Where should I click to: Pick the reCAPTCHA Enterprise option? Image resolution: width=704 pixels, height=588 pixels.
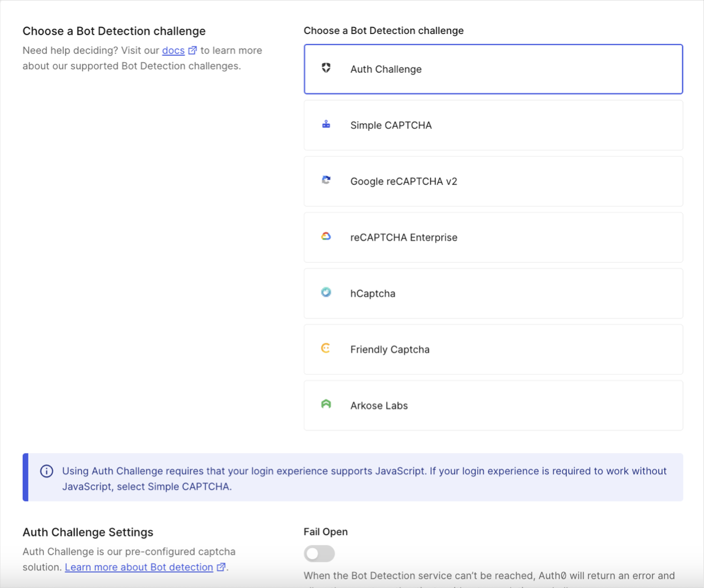click(x=493, y=237)
